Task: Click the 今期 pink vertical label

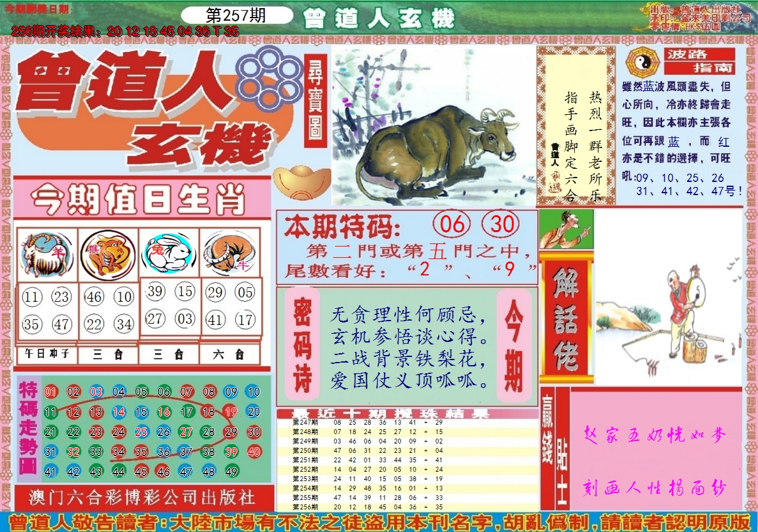Action: [x=514, y=345]
